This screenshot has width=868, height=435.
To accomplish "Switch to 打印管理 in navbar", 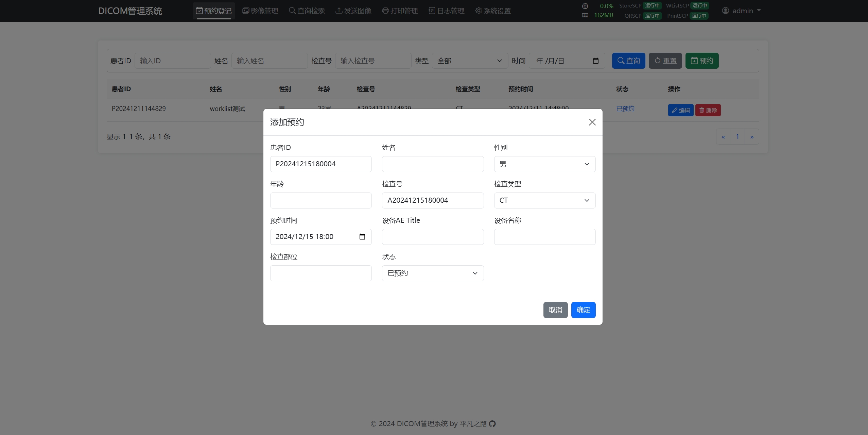I will 400,11.
